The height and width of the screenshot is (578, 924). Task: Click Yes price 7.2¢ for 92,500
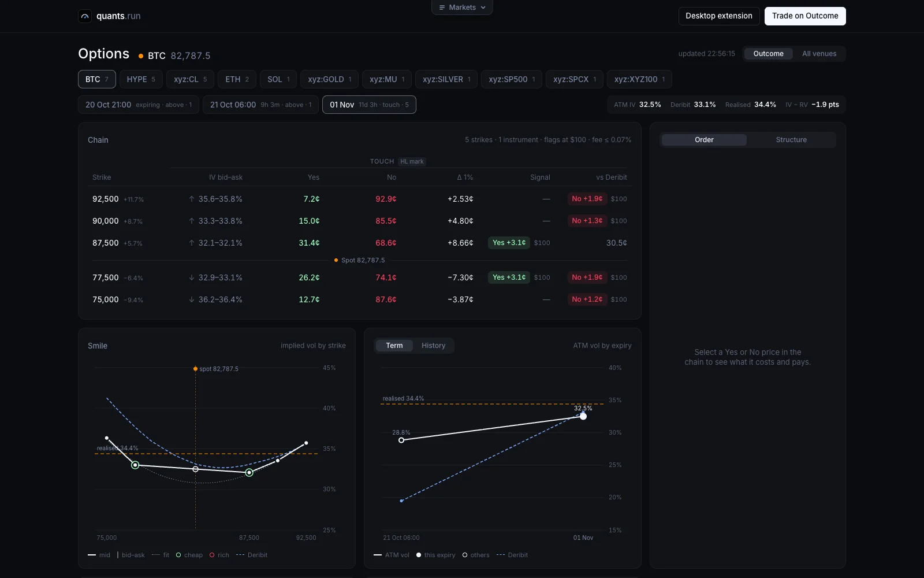point(311,199)
